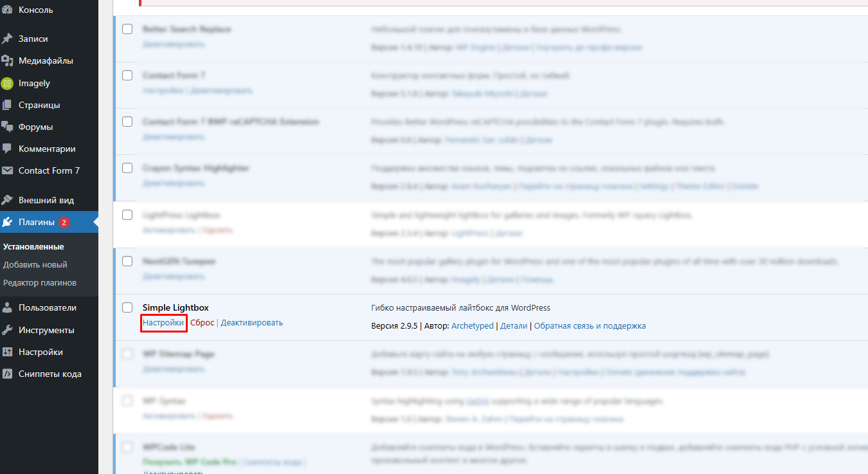Click the Пользователи user icon
868x474 pixels.
[x=8, y=307]
